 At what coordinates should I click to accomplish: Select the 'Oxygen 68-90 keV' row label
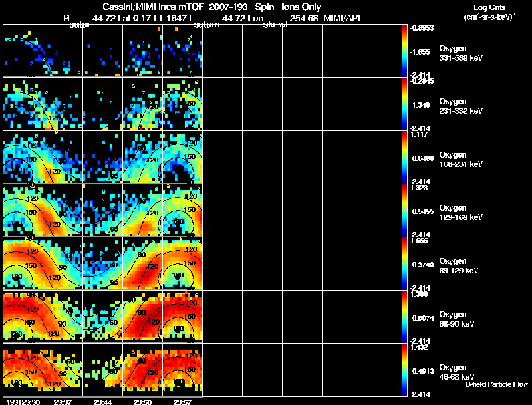[x=457, y=319]
